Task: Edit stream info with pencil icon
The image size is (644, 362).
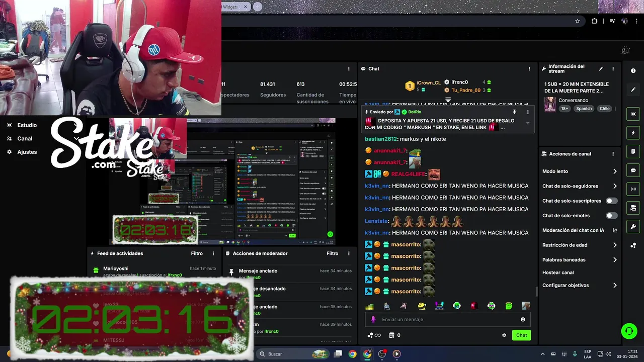Action: click(x=601, y=69)
